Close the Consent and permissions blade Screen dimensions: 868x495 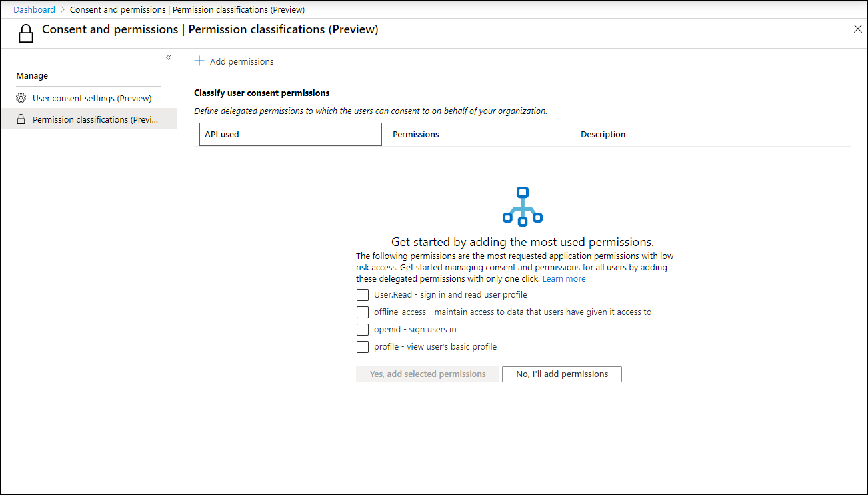tap(858, 29)
